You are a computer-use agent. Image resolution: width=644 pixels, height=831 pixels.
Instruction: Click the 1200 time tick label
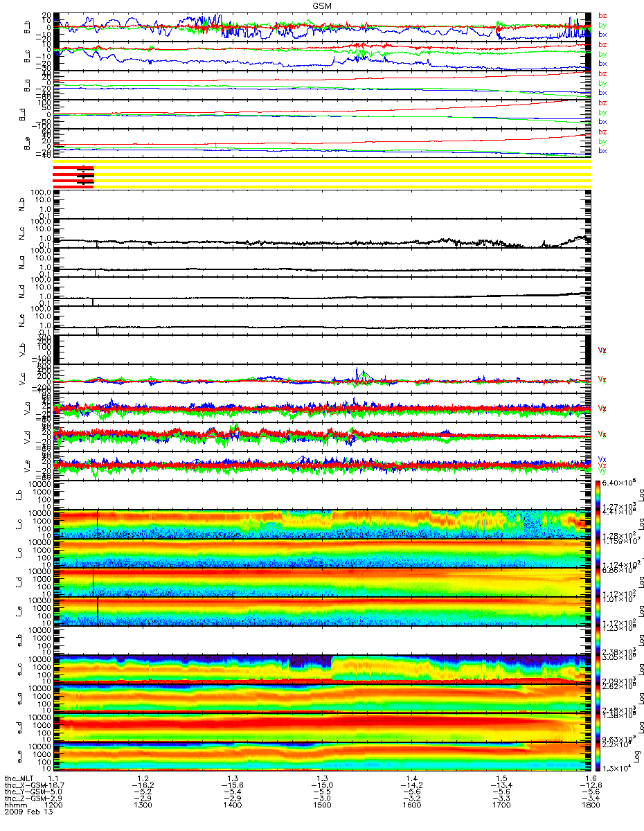point(53,805)
